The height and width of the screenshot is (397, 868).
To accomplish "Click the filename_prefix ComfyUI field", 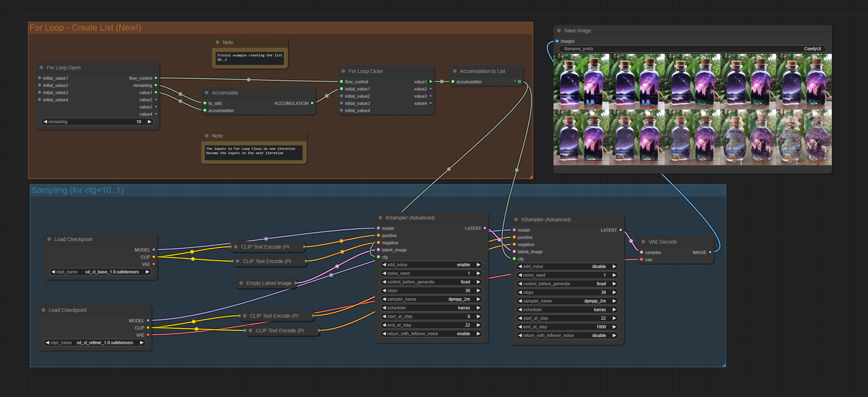I will coord(692,49).
